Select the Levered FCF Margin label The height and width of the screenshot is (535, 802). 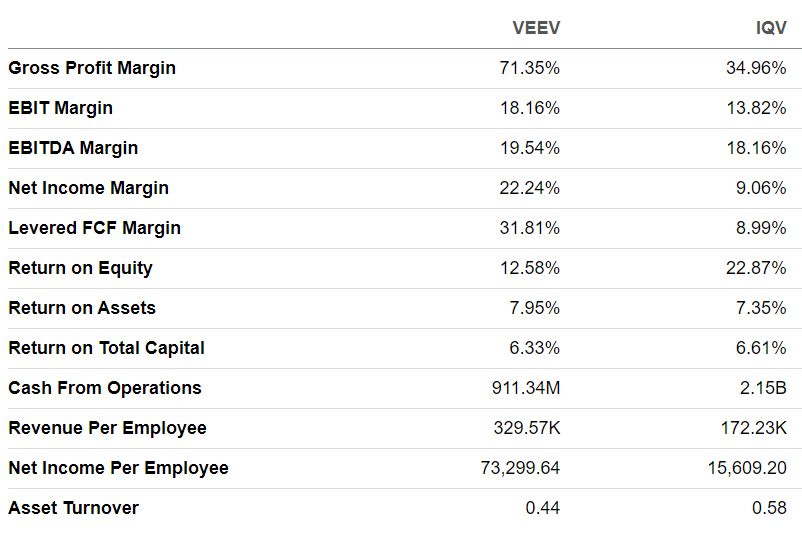point(94,228)
